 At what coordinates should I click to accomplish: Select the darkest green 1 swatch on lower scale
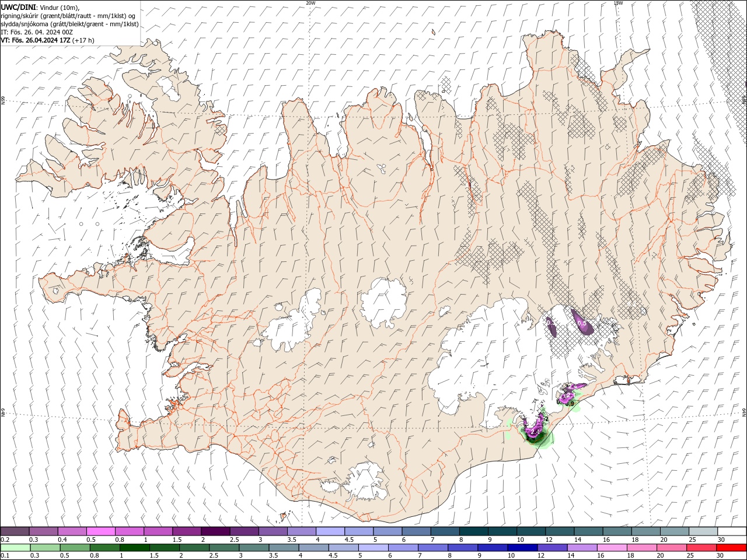[x=134, y=548]
